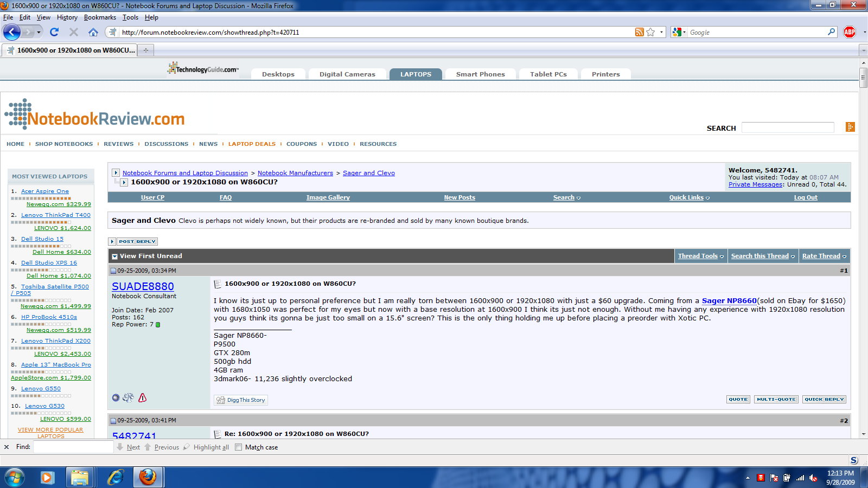Click the post icon next to the 03:34 PM date
This screenshot has width=868, height=488.
[x=113, y=271]
